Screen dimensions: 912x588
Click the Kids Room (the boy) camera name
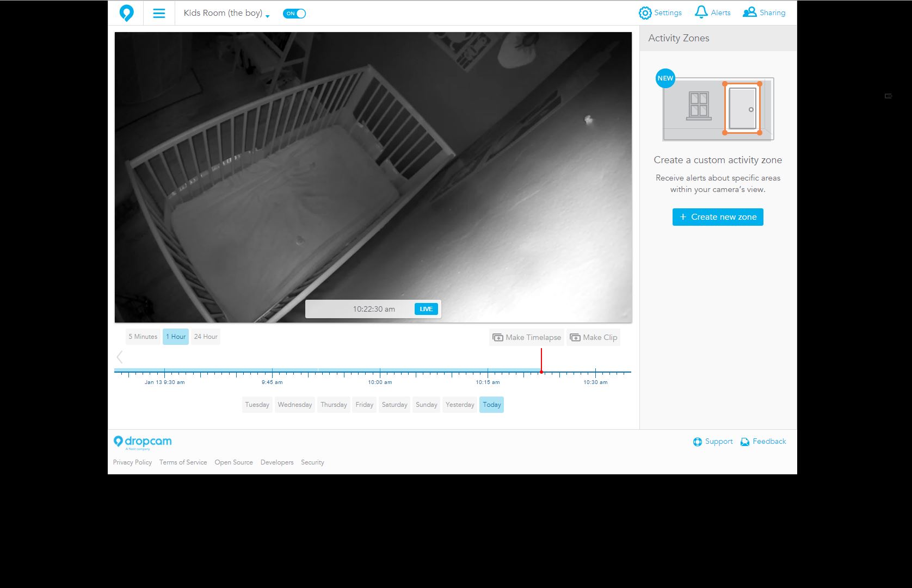(223, 13)
